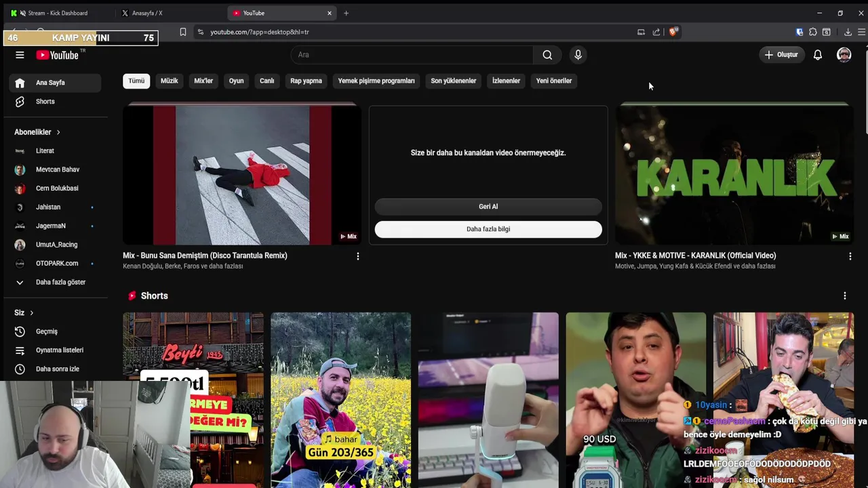868x488 pixels.
Task: Click the YKKE & MOTIVE KARANLIK title
Action: (695, 256)
